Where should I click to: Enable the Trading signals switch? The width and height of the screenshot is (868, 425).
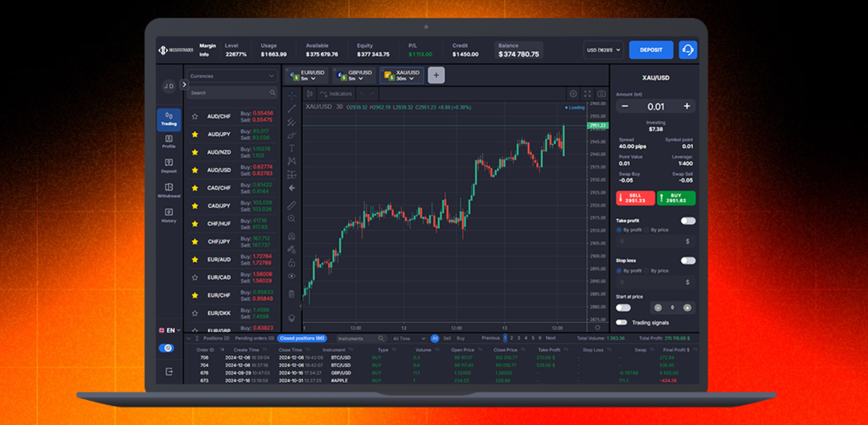point(622,322)
